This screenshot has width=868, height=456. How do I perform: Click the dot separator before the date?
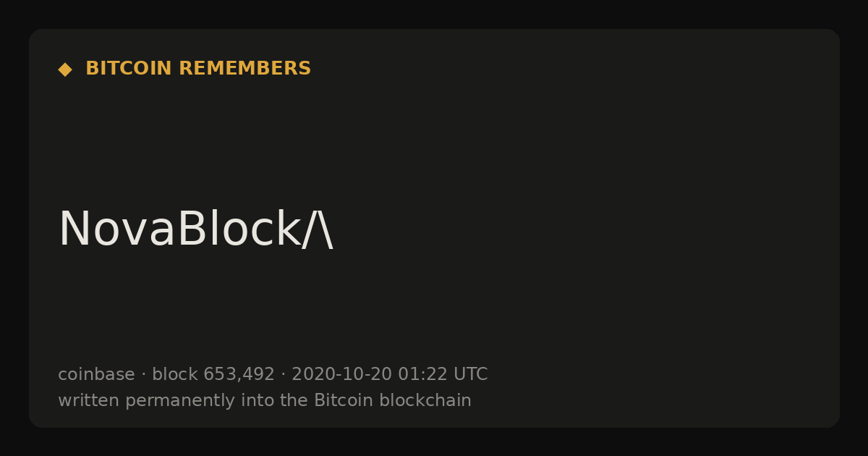[x=283, y=375]
